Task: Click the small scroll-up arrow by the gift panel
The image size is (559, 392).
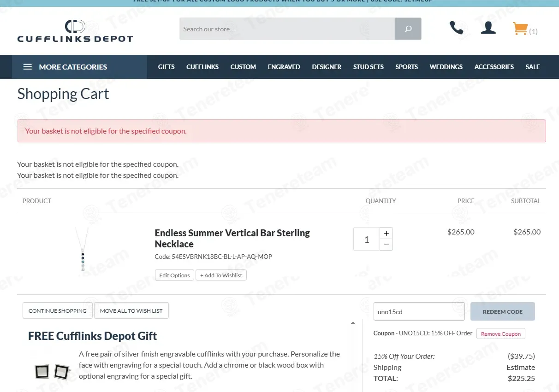Action: click(353, 323)
